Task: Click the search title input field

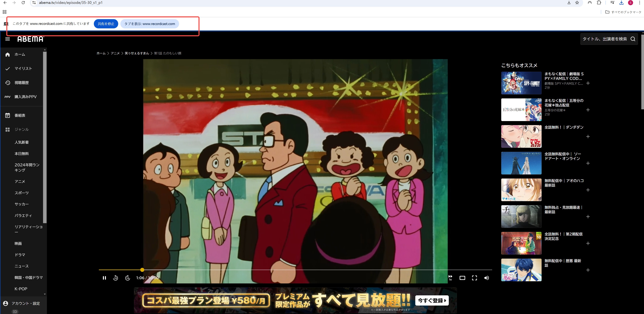Action: [x=605, y=39]
